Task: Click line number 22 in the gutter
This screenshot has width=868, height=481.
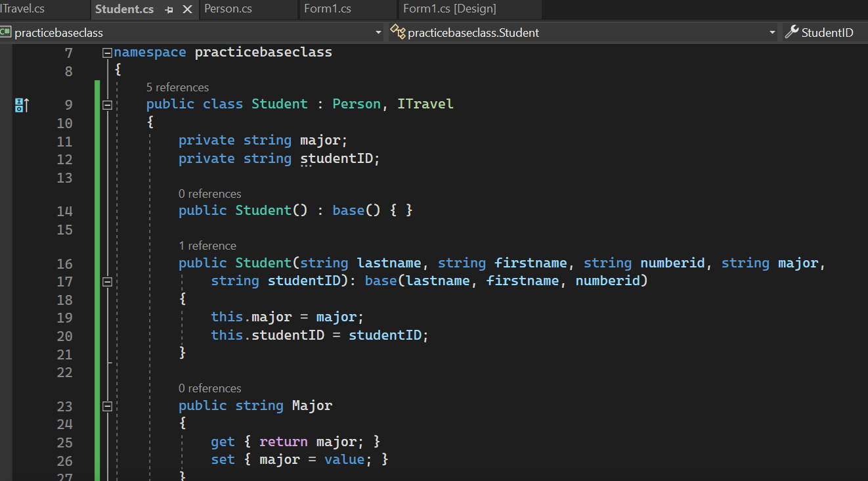Action: [x=65, y=372]
